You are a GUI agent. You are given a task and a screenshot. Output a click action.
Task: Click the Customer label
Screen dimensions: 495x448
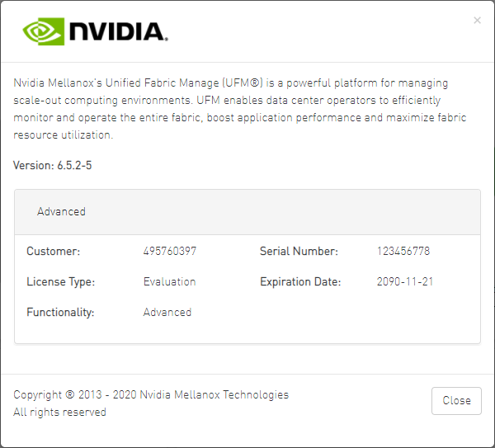[x=53, y=252]
